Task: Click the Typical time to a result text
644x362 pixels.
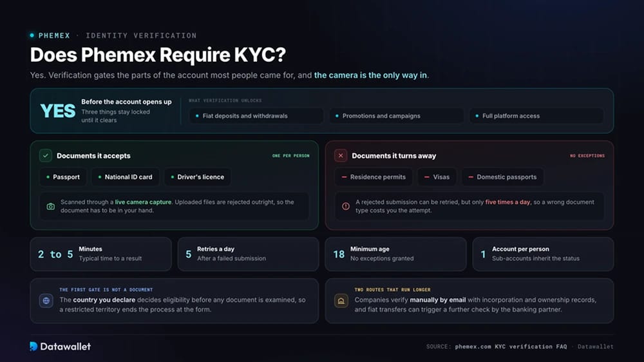Action: [x=110, y=258]
